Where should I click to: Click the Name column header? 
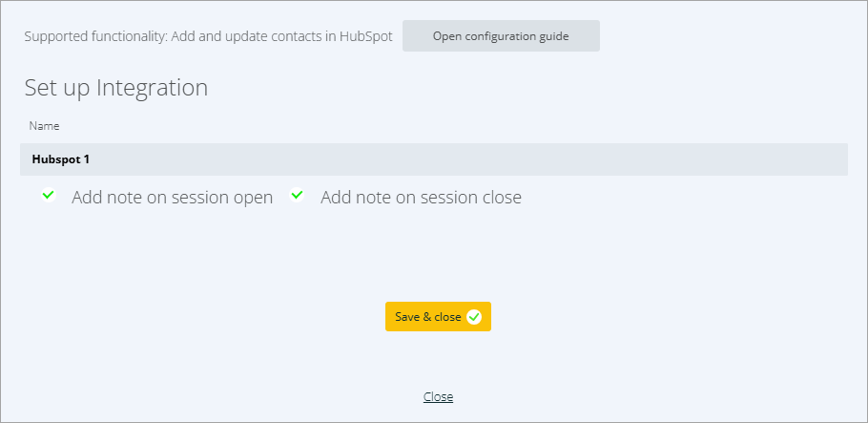44,126
